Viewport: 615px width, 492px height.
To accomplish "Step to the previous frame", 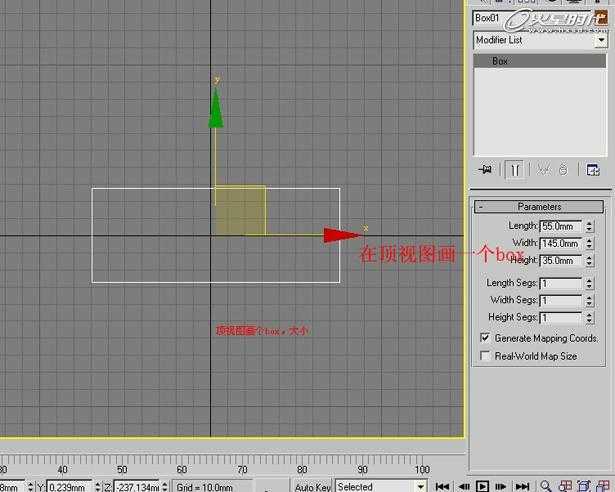I will [x=464, y=487].
